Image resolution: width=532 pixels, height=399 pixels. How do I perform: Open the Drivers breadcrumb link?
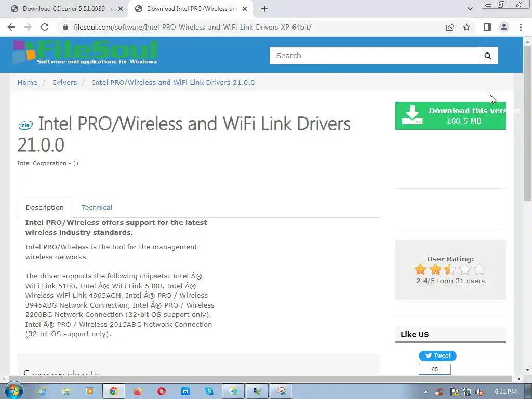click(65, 83)
